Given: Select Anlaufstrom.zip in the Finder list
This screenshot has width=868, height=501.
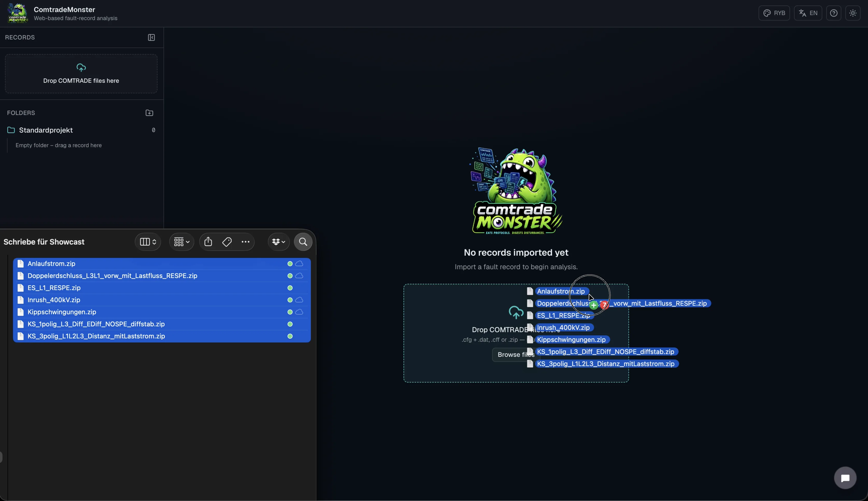Looking at the screenshot, I should tap(162, 263).
